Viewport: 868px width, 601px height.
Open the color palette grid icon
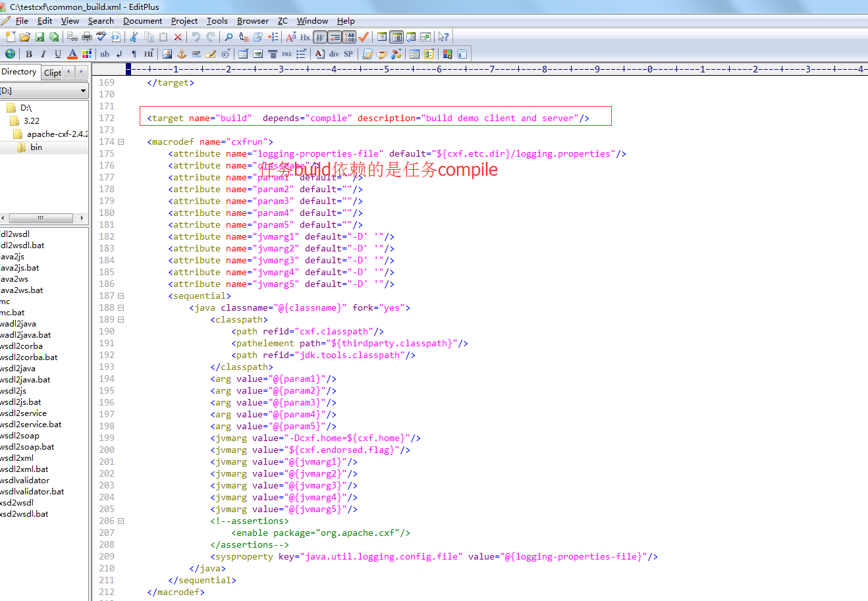[87, 54]
